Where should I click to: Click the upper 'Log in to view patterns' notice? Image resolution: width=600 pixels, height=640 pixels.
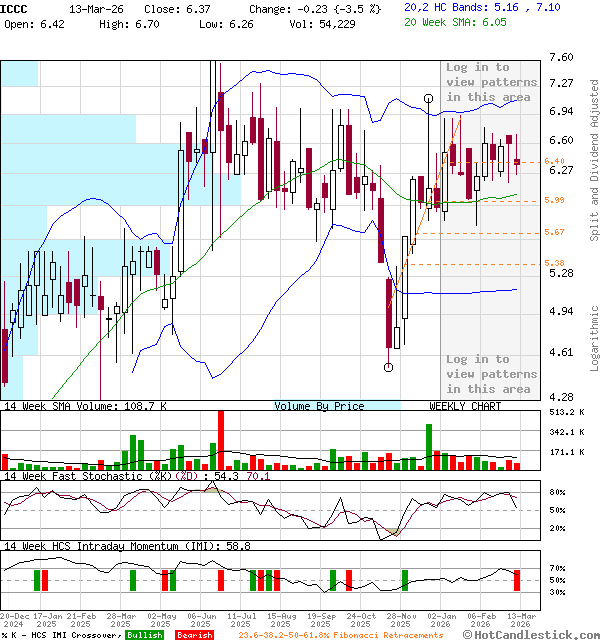pos(492,82)
